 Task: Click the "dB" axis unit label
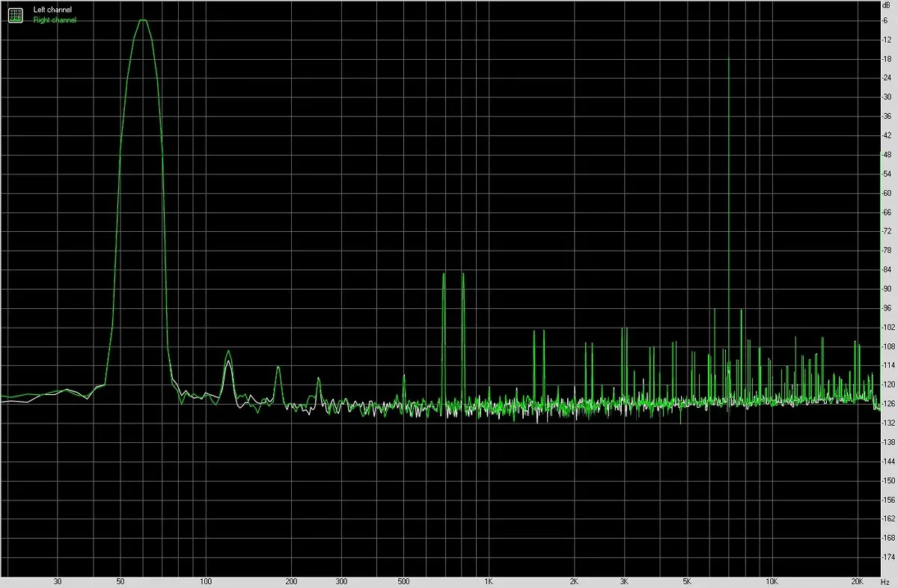coord(886,5)
